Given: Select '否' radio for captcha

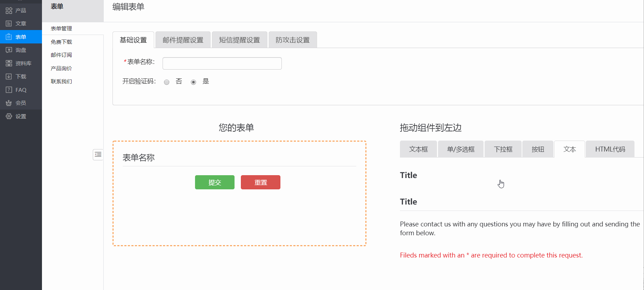Looking at the screenshot, I should coord(167,82).
